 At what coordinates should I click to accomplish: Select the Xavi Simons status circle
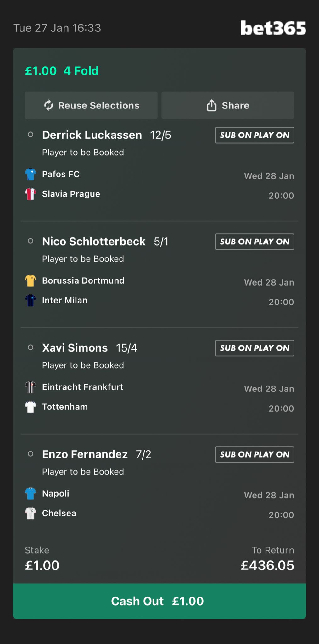point(31,347)
